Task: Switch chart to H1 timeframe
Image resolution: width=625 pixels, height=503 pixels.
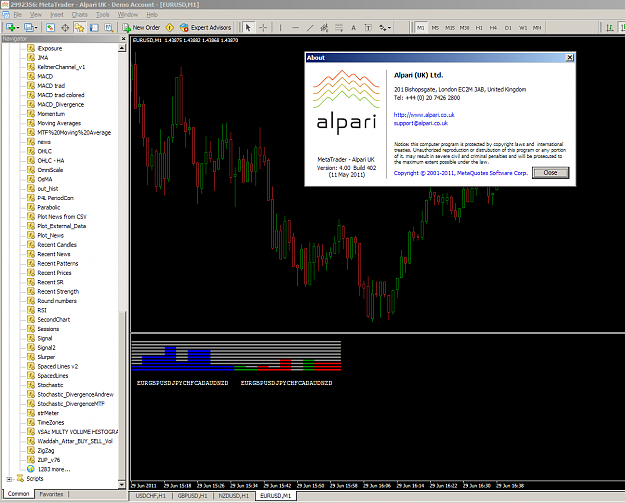Action: pos(479,28)
